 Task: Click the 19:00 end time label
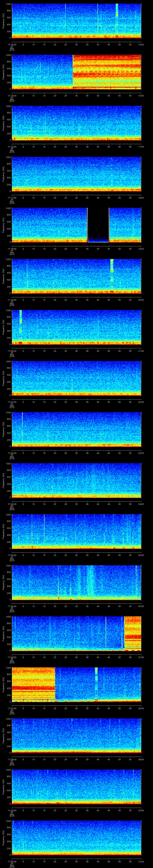click(x=141, y=249)
